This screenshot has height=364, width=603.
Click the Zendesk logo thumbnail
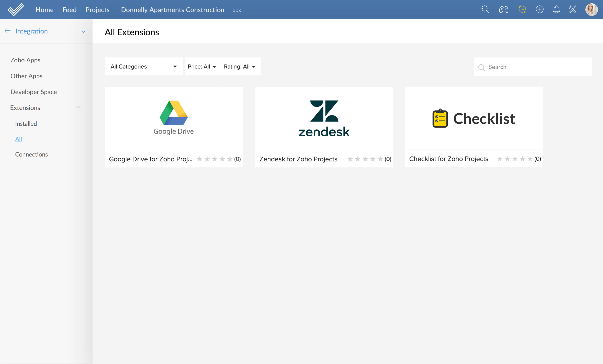tap(324, 118)
